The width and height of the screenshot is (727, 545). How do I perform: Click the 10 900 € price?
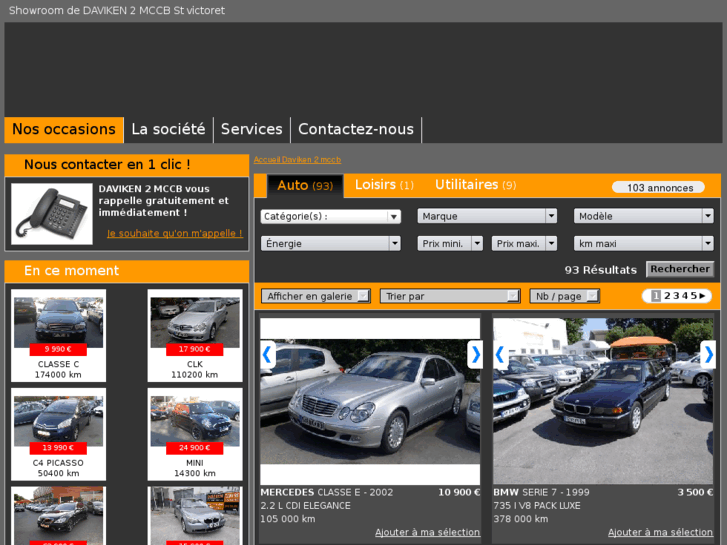tap(459, 493)
